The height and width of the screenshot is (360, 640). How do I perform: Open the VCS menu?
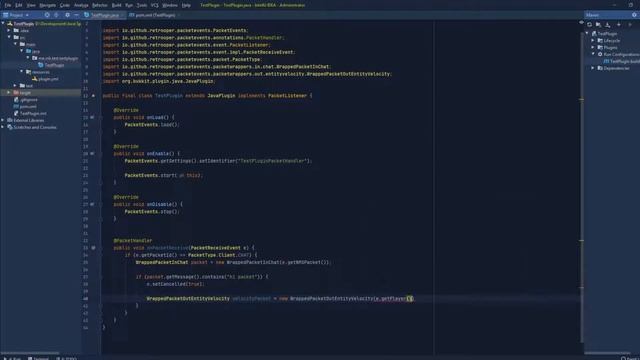point(155,5)
